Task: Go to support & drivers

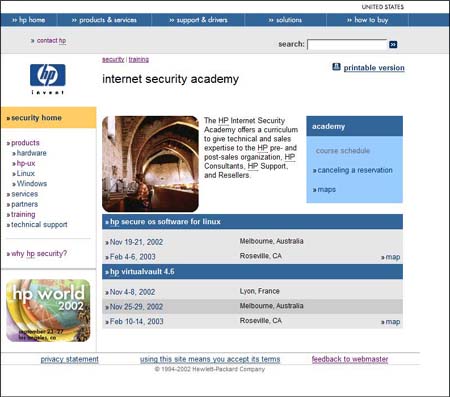Action: 198,20
